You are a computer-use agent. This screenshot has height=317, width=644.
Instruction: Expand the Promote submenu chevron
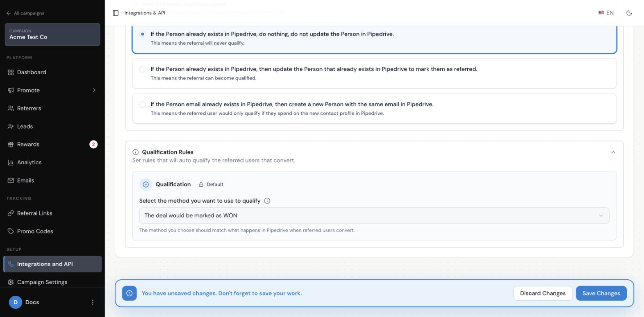click(x=94, y=91)
